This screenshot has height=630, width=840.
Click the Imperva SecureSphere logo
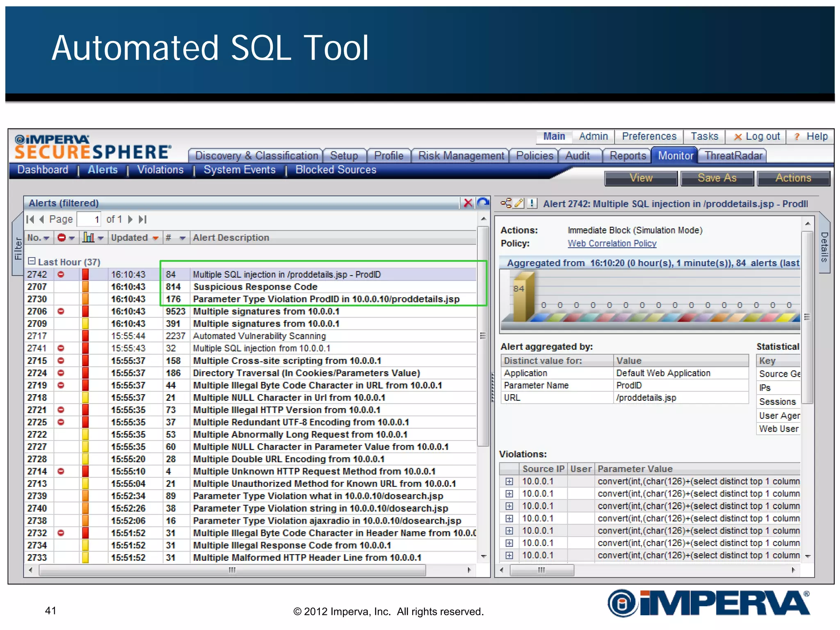point(93,147)
